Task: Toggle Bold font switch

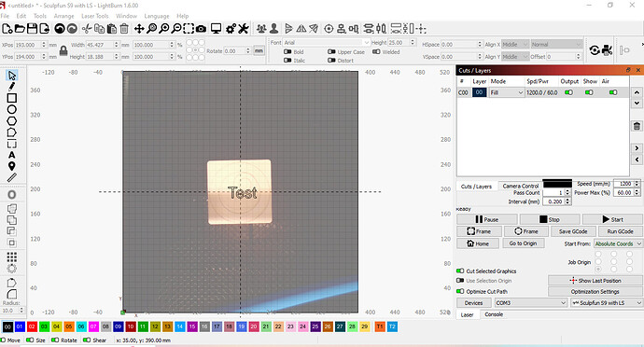Action: point(287,51)
